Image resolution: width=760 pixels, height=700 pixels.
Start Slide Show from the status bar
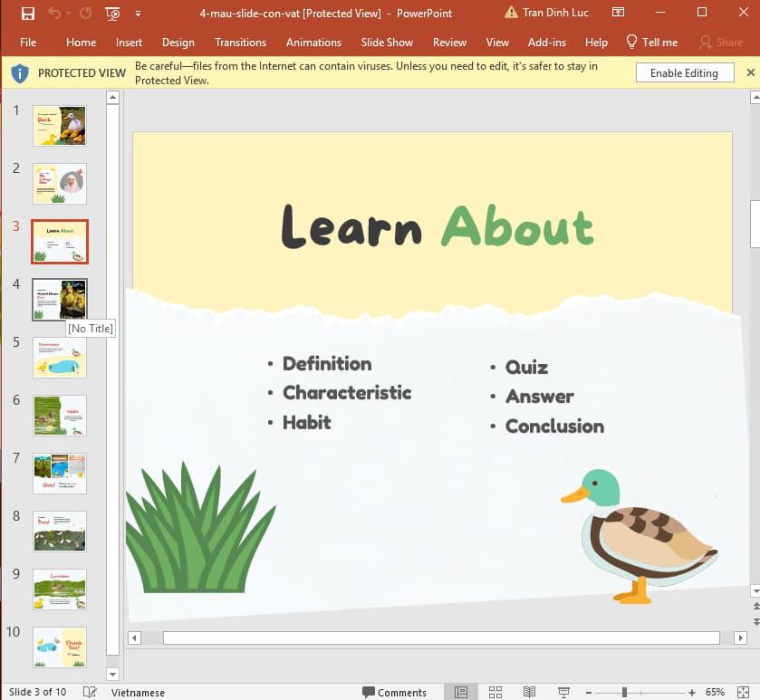pyautogui.click(x=563, y=692)
